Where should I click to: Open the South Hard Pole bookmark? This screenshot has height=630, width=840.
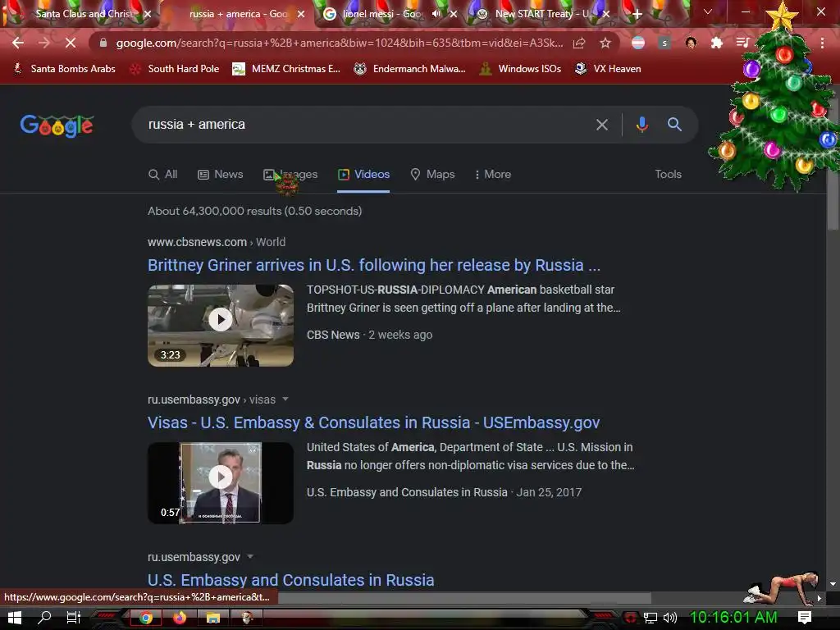click(175, 69)
